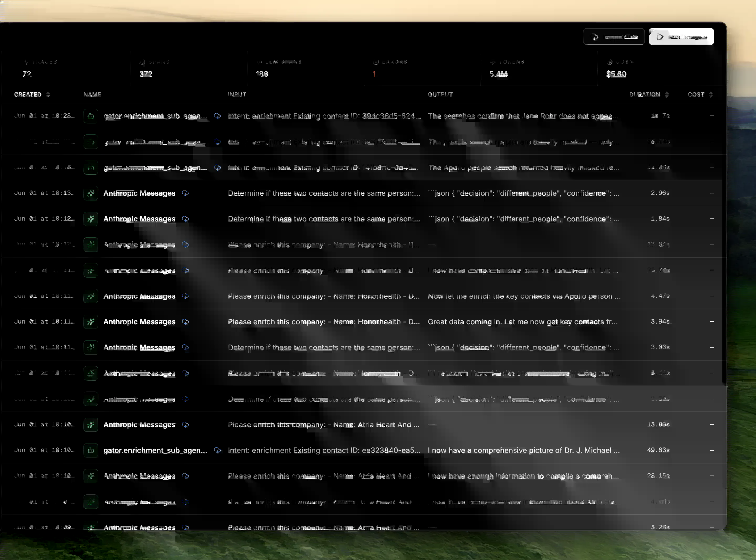Open the 'people search results are heavily masked' output
The width and height of the screenshot is (756, 560).
click(523, 142)
